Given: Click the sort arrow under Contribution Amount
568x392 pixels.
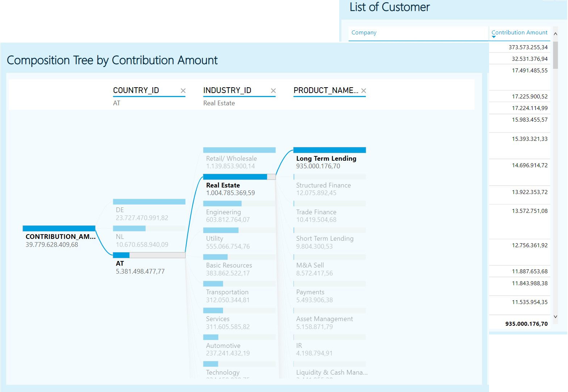Looking at the screenshot, I should point(494,37).
